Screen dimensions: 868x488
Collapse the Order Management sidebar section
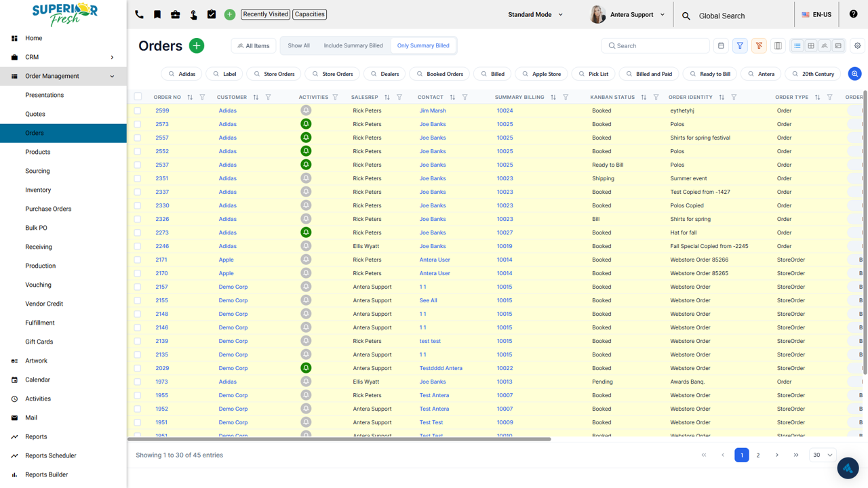click(63, 76)
